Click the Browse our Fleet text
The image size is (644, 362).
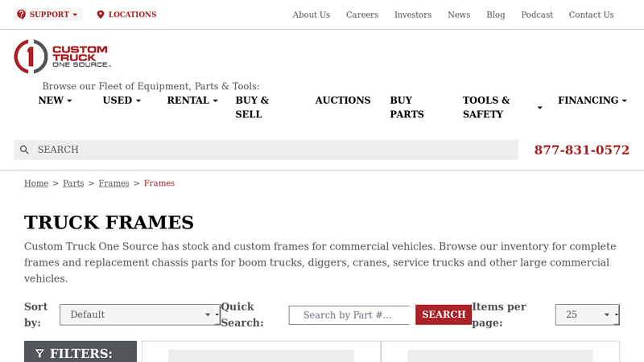(x=151, y=86)
